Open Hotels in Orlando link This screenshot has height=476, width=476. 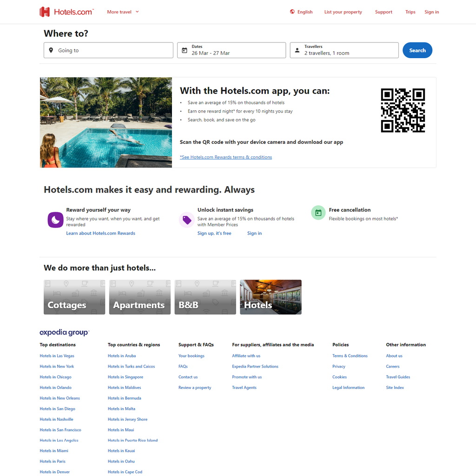[x=56, y=388]
